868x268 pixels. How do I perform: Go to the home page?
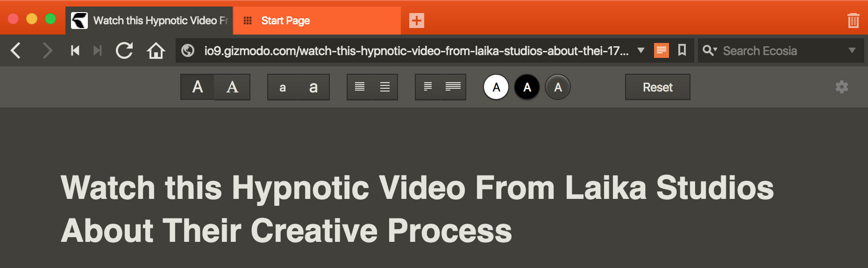click(x=156, y=50)
